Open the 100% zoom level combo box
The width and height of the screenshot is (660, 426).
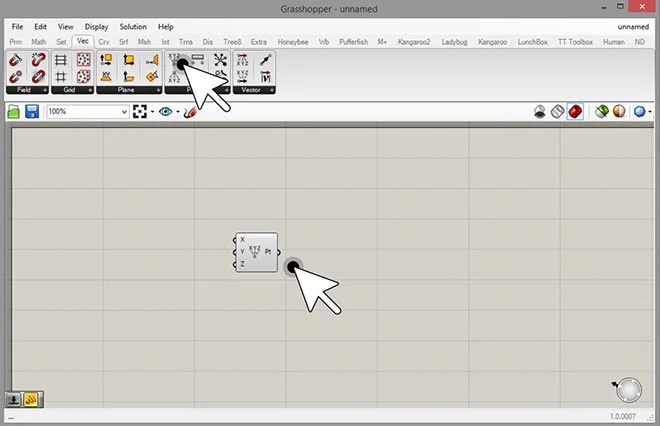[88, 112]
